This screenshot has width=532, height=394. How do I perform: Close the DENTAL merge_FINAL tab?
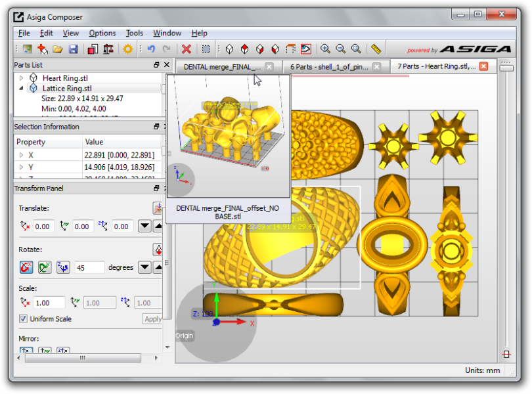(x=269, y=67)
